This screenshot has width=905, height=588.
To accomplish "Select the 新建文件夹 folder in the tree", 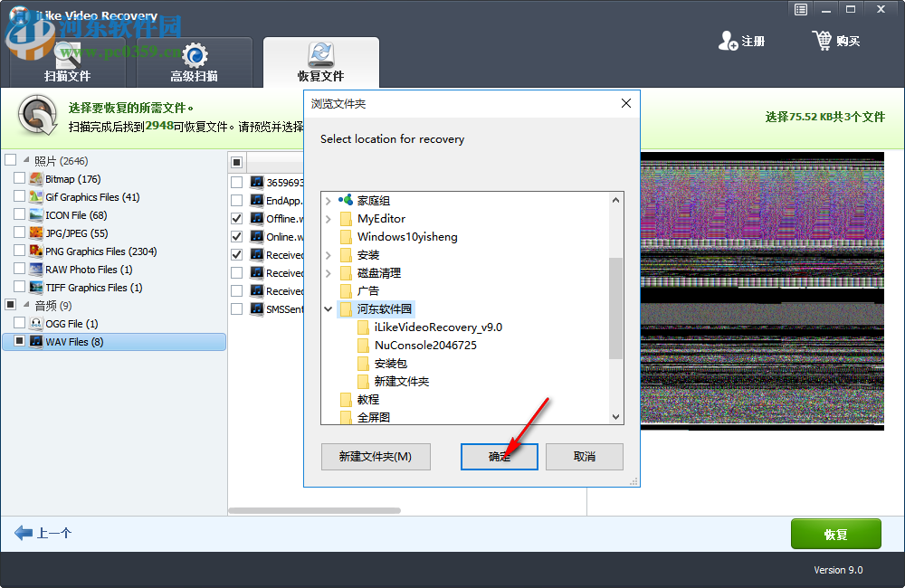I will (402, 381).
